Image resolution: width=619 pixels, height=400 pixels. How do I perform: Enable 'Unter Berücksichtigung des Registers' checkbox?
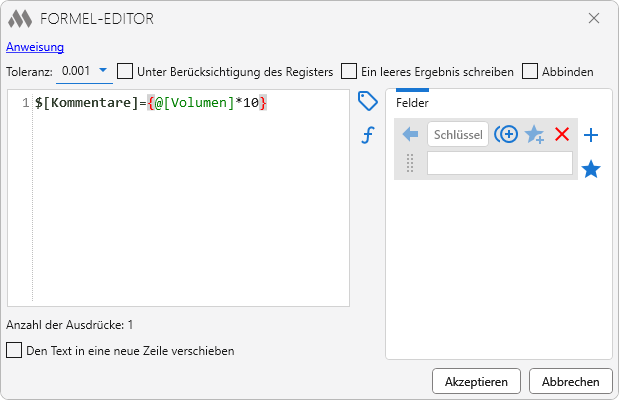(125, 71)
